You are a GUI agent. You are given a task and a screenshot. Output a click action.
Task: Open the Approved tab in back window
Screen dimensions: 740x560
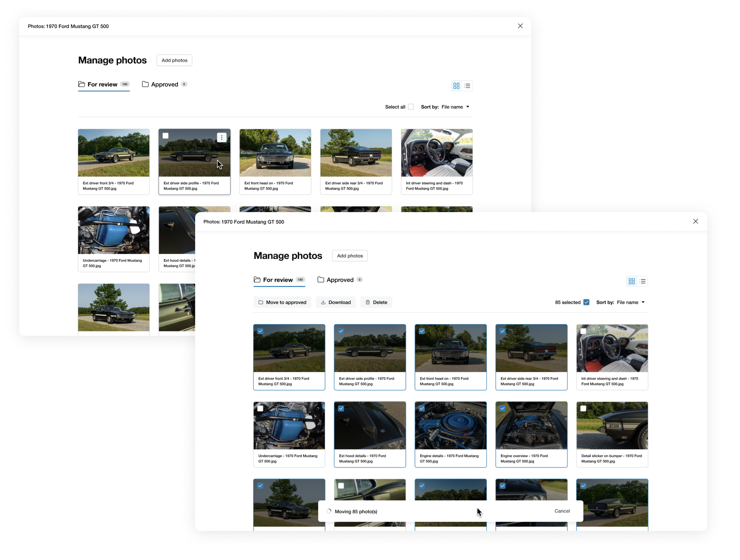pyautogui.click(x=164, y=84)
